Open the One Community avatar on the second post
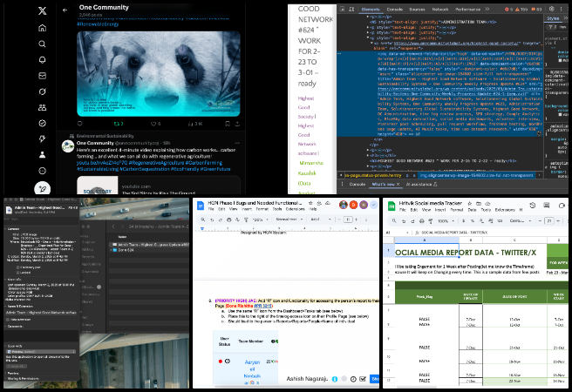The height and width of the screenshot is (392, 572). pos(68,146)
